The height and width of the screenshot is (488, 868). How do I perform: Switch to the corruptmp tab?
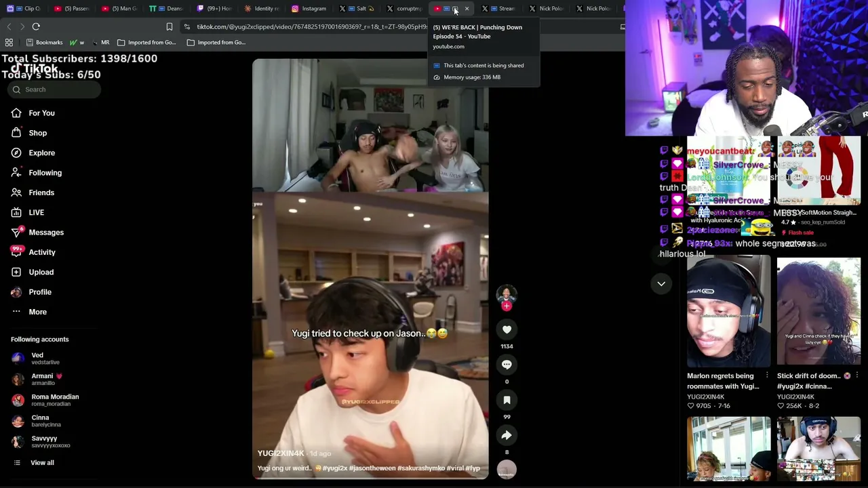(x=403, y=9)
